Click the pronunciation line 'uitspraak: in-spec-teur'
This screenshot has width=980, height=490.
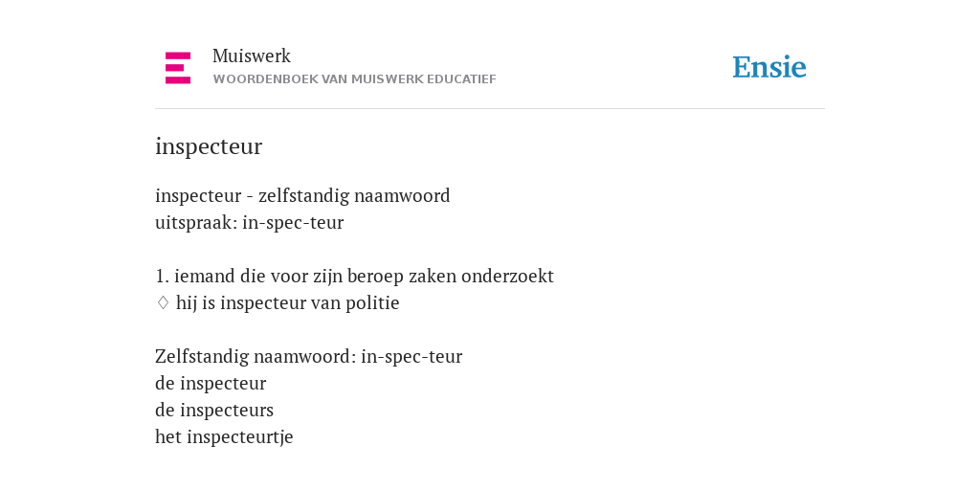pos(250,223)
